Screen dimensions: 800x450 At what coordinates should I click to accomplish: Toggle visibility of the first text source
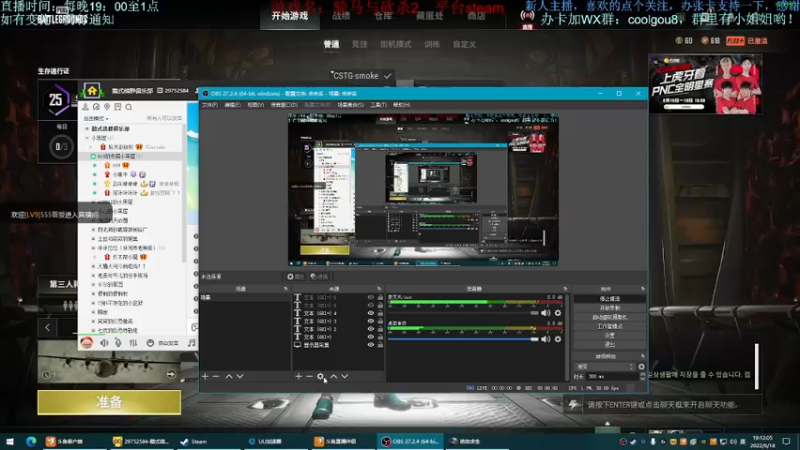[x=371, y=297]
